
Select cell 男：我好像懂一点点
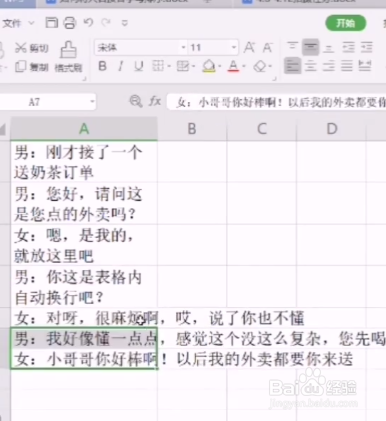84,339
